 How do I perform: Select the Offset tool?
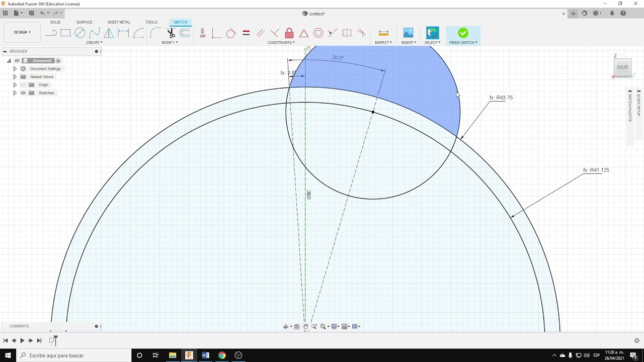tap(185, 33)
